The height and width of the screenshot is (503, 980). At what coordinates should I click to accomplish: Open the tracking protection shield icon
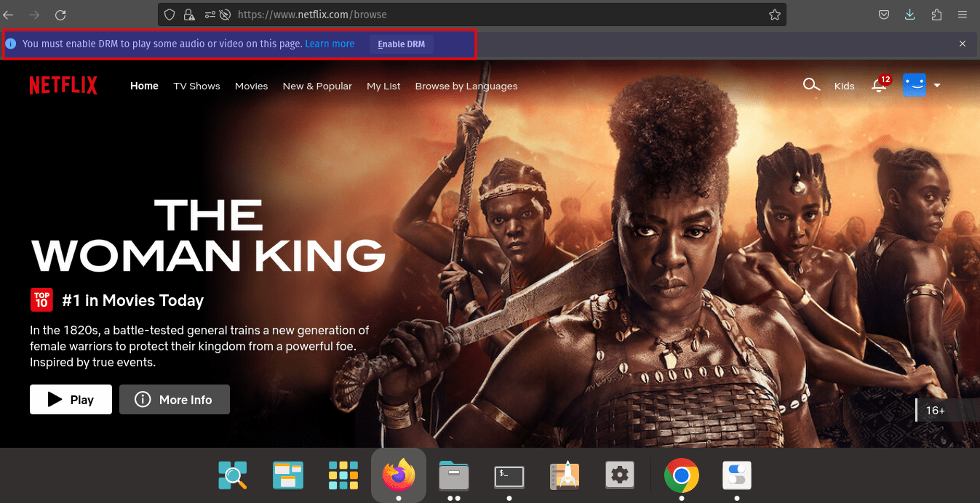pos(170,15)
